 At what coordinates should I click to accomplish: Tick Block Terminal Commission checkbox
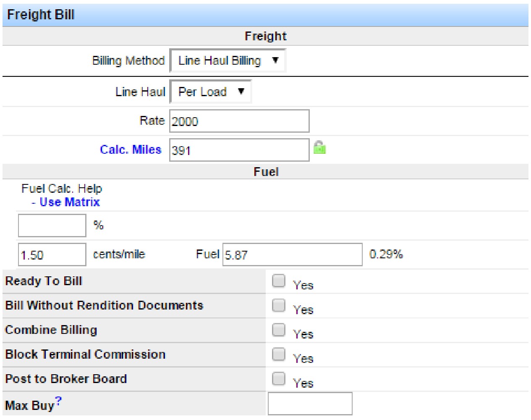point(278,354)
